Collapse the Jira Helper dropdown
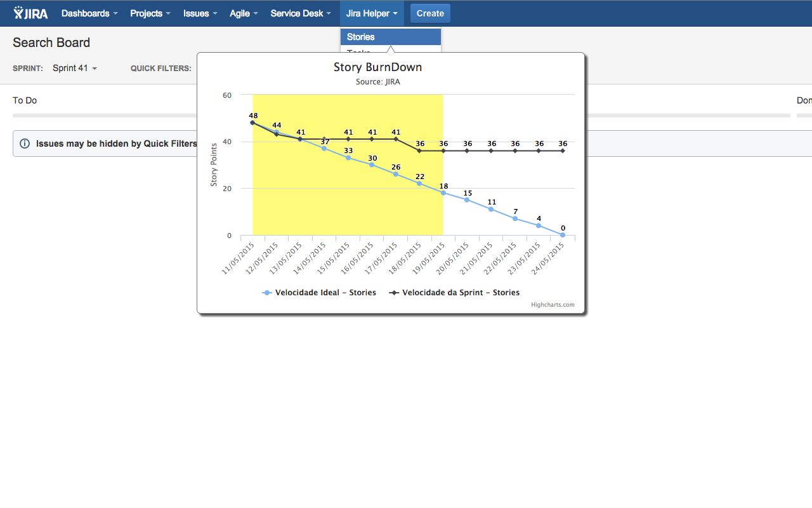Image resolution: width=812 pixels, height=508 pixels. click(x=372, y=13)
